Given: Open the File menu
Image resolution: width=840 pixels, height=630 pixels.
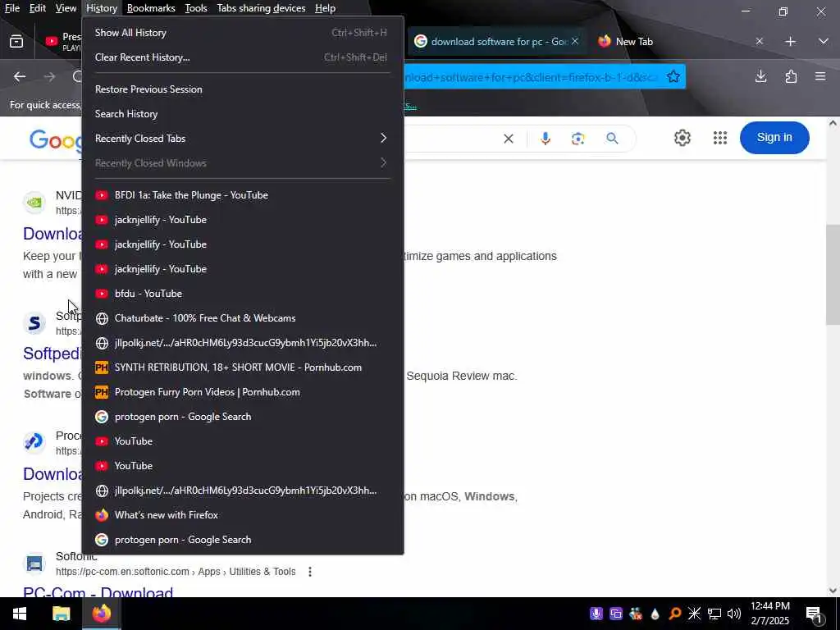Looking at the screenshot, I should click(x=11, y=8).
